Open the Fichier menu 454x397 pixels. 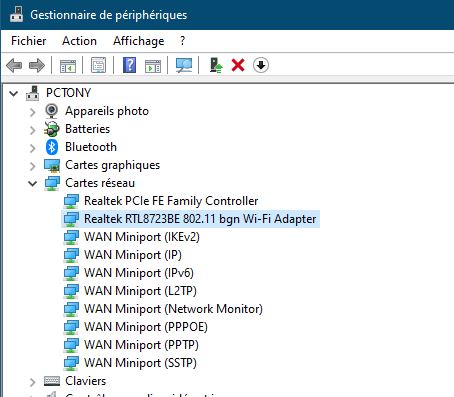pyautogui.click(x=29, y=41)
